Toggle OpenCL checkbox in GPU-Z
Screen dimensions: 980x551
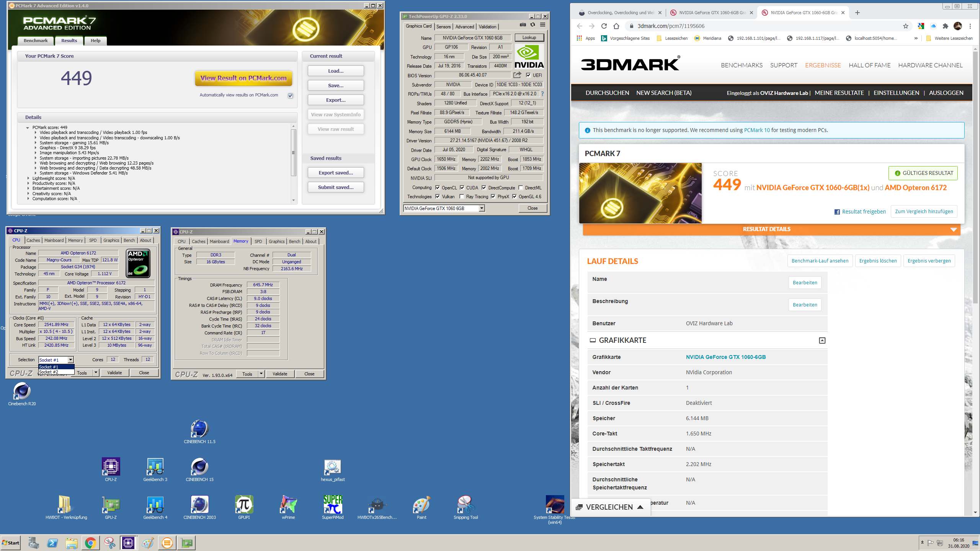(x=438, y=187)
